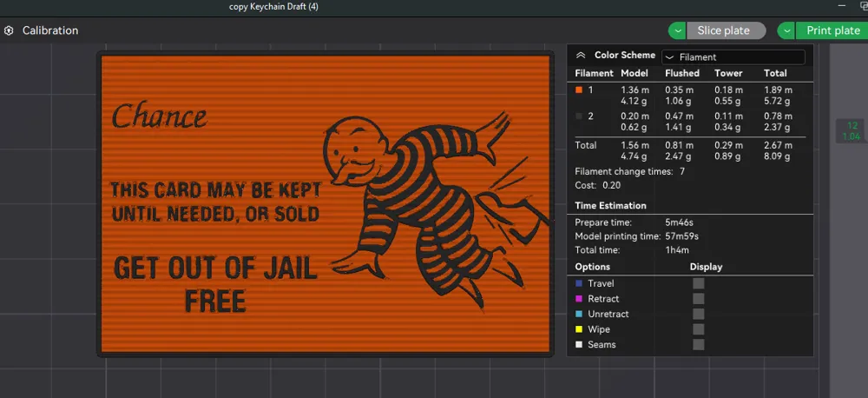Click the Total time value '1h4m'
The width and height of the screenshot is (868, 398).
[x=676, y=250]
